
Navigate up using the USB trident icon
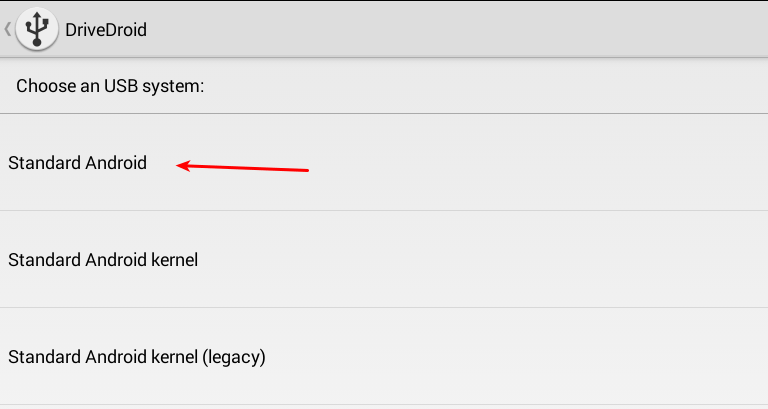[x=37, y=29]
